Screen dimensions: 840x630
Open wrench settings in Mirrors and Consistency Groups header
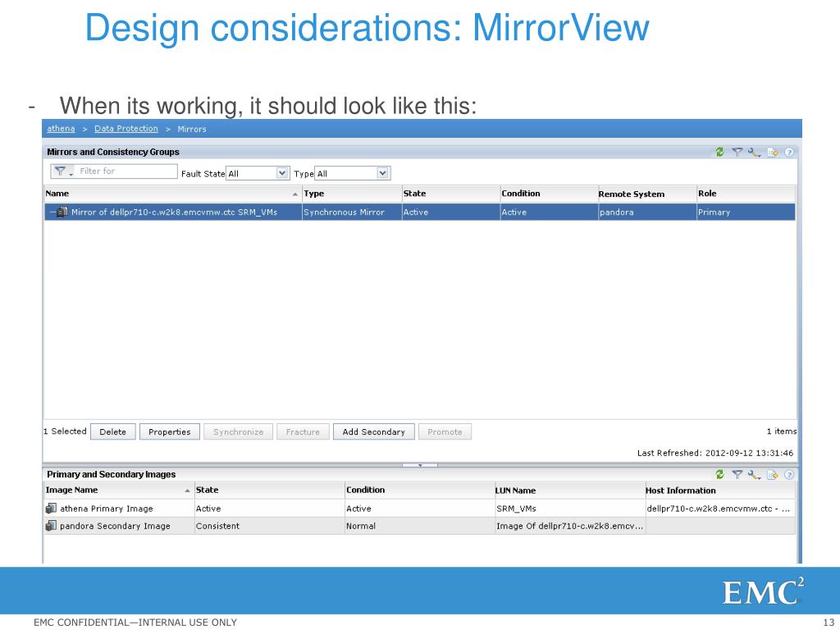tap(755, 153)
